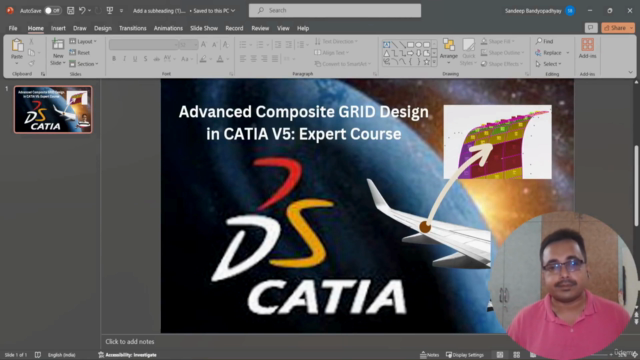Screen dimensions: 640x360
Task: Increase list indent level icon
Action: click(x=289, y=44)
